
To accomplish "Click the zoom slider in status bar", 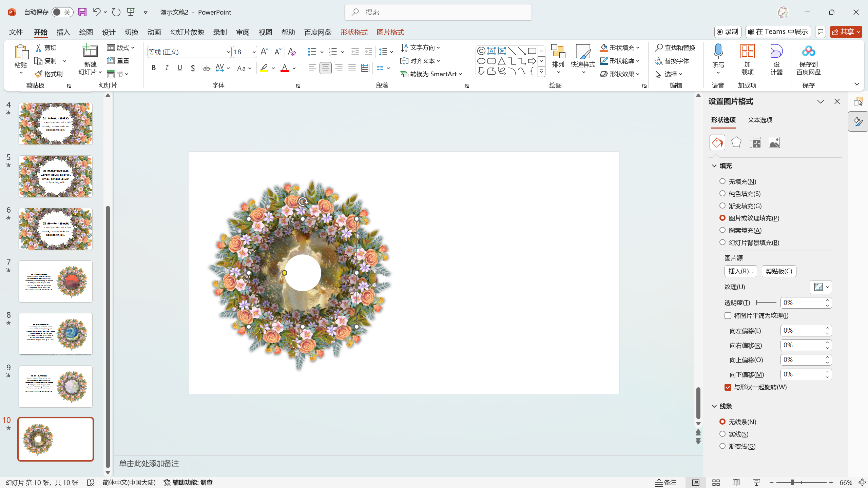I will pyautogui.click(x=801, y=482).
